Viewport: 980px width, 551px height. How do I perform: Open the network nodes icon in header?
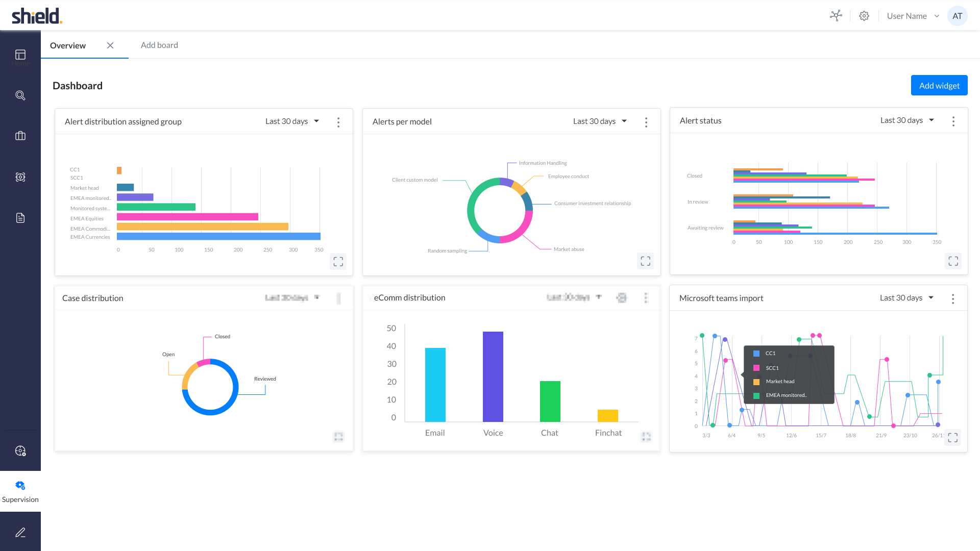coord(836,16)
